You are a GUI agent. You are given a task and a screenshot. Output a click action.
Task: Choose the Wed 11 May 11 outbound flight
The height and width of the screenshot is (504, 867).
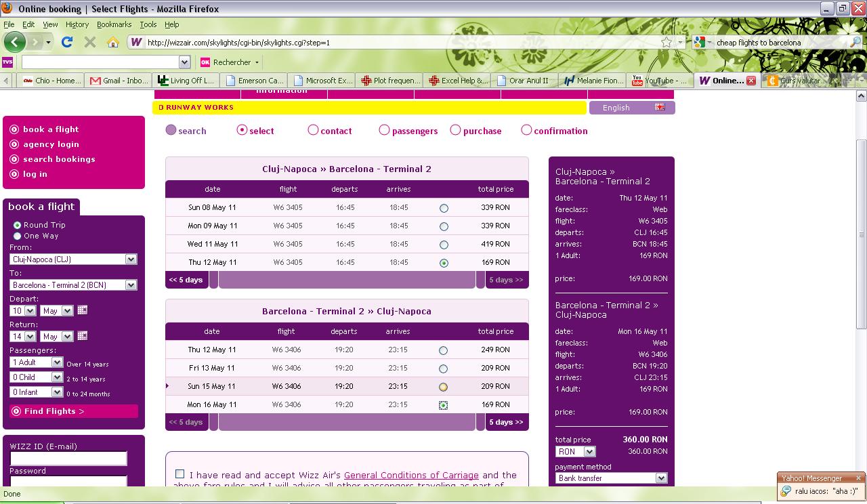tap(444, 245)
